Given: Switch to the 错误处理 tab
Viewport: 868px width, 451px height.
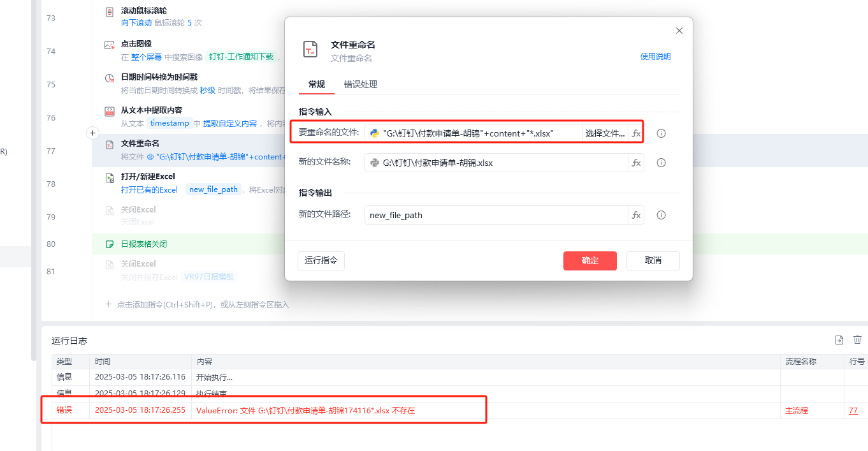Looking at the screenshot, I should [361, 84].
